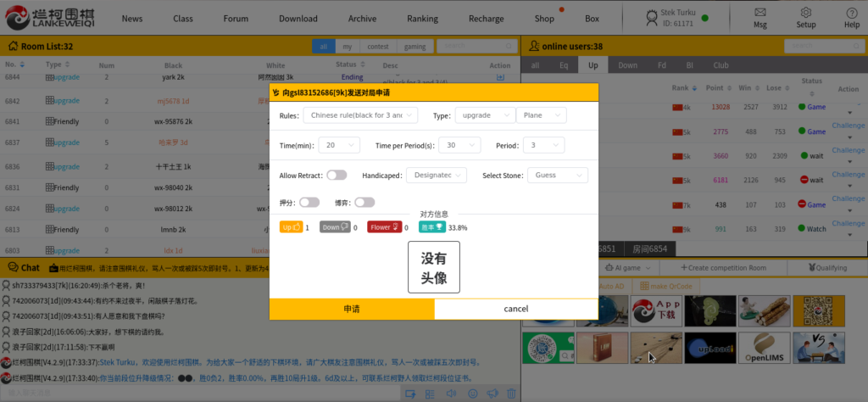868x402 pixels.
Task: Open the Recharge menu item
Action: [x=486, y=18]
